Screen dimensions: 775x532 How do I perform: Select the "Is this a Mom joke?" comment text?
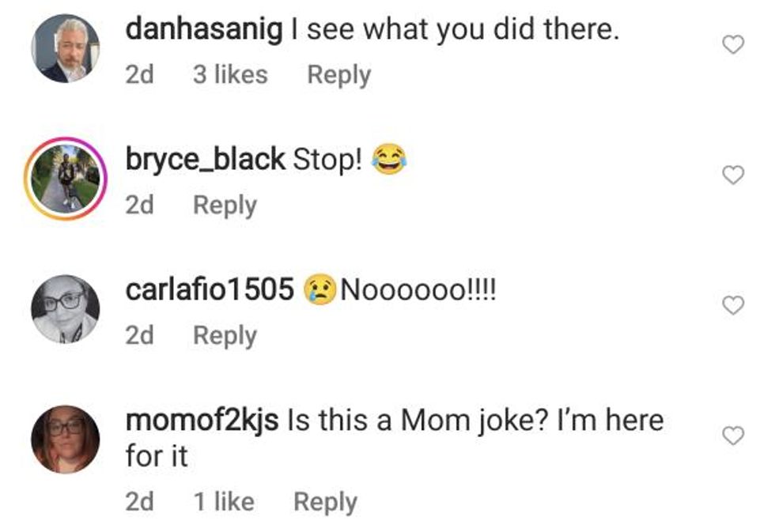(x=474, y=421)
